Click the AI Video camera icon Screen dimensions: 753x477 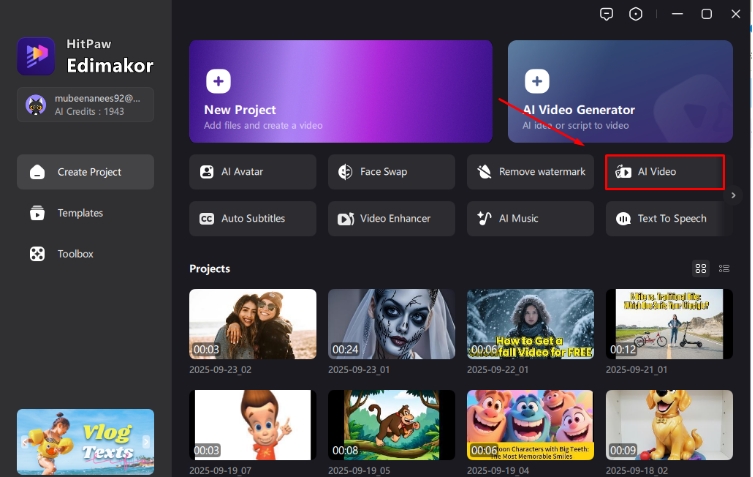coord(623,171)
